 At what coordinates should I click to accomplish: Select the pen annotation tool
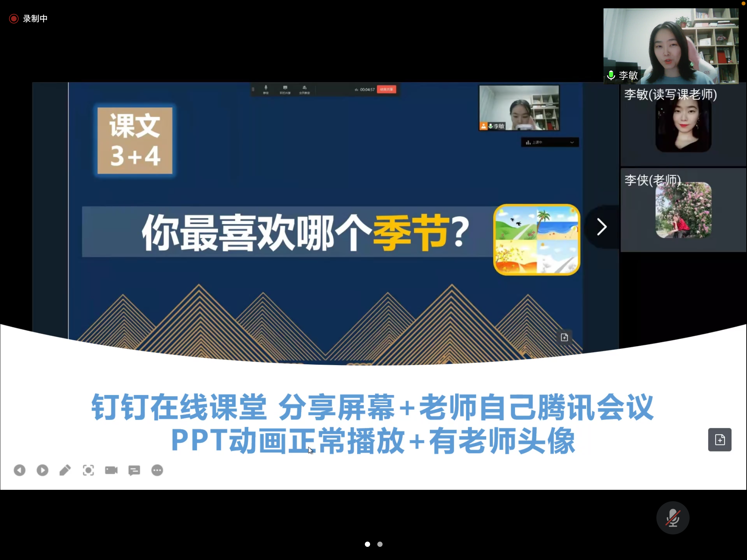(x=65, y=470)
